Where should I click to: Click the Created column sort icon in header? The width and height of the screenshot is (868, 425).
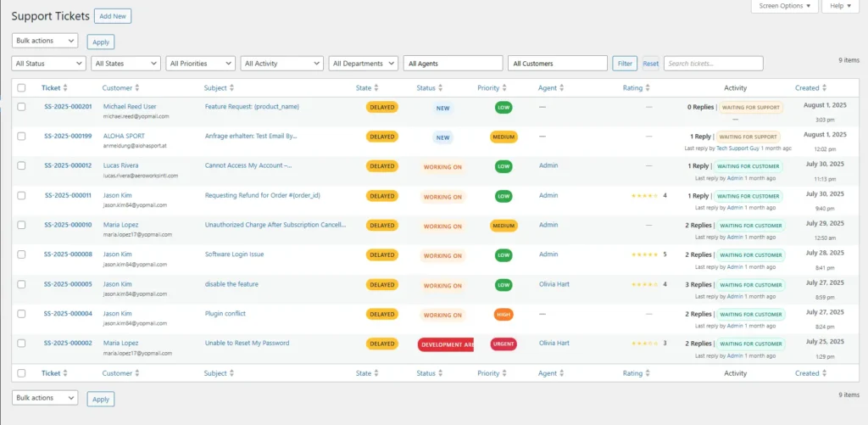pyautogui.click(x=824, y=88)
